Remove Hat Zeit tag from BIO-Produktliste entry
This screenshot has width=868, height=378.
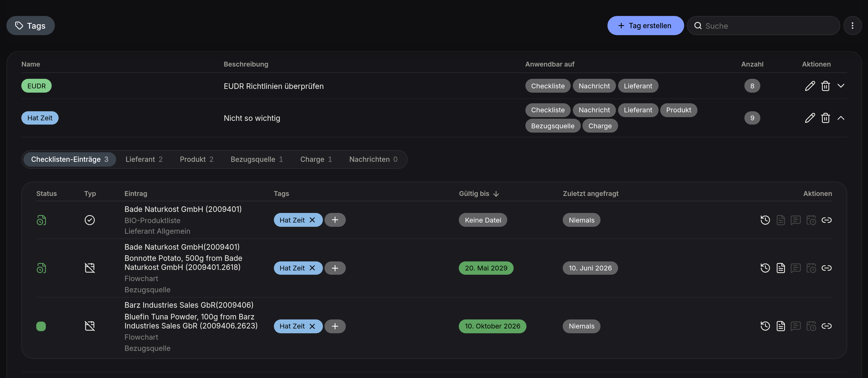(312, 220)
